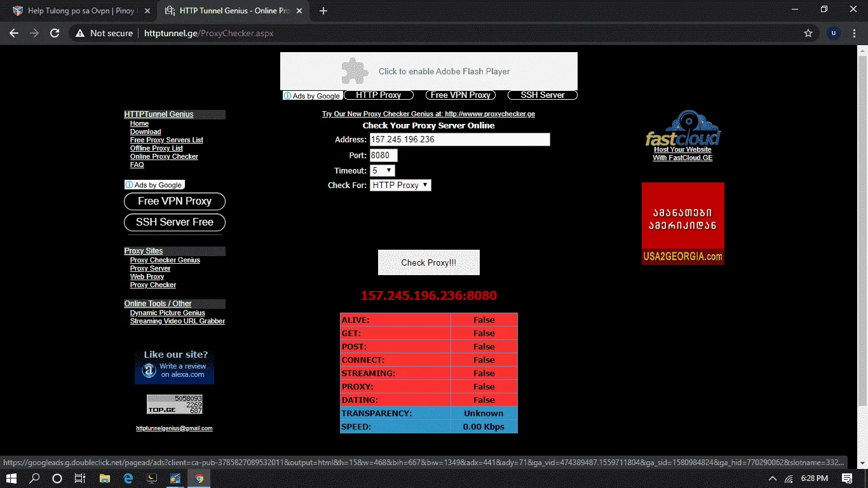The height and width of the screenshot is (488, 868).
Task: Launch File Explorer from the taskbar
Action: 104,478
